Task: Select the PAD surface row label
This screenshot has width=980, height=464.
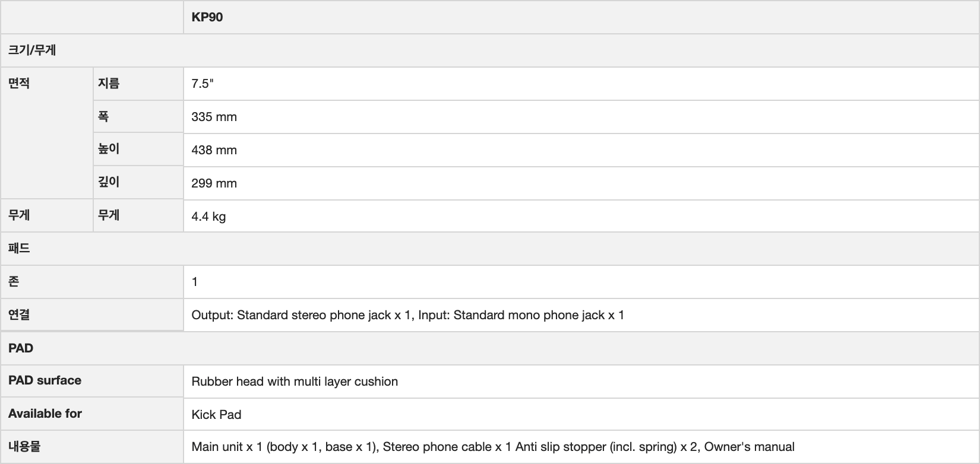Action: click(x=45, y=380)
